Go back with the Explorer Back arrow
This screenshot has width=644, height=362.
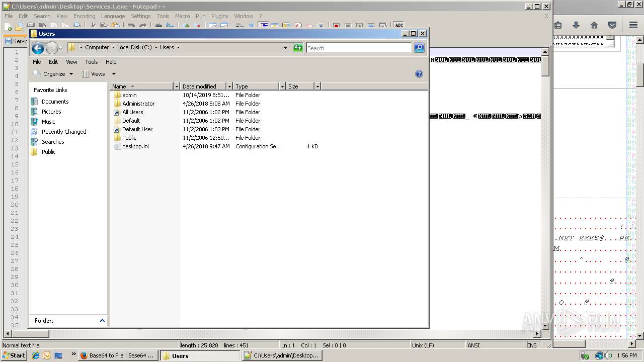[x=38, y=48]
